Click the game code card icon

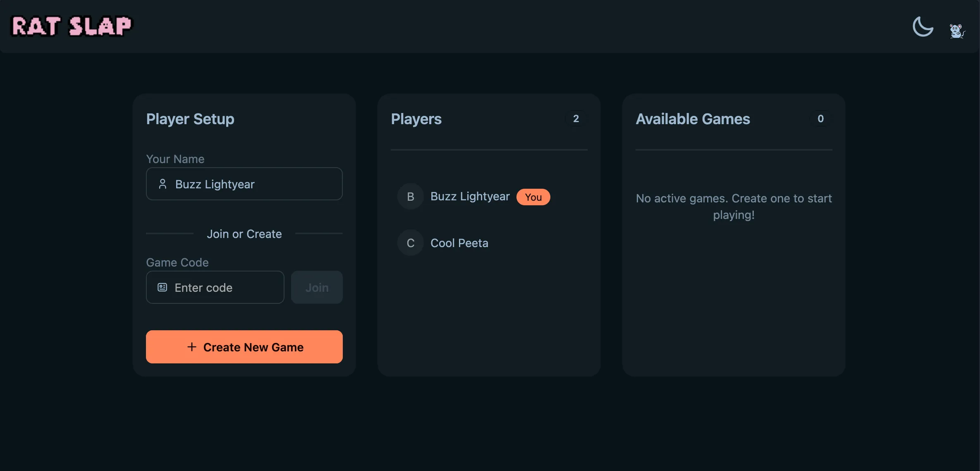pyautogui.click(x=163, y=287)
